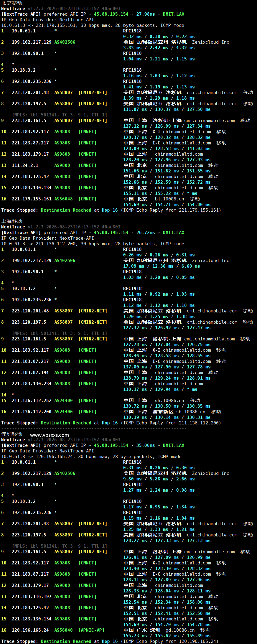The width and height of the screenshot is (257, 644).
Task: Select the location text "广东 深圳"
Action: click(149, 630)
